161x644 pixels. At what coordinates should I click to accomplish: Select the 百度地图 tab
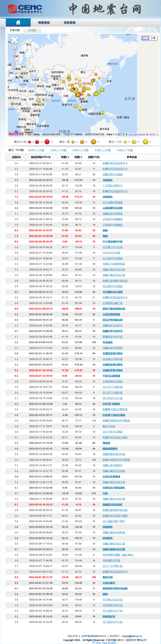(x=15, y=30)
